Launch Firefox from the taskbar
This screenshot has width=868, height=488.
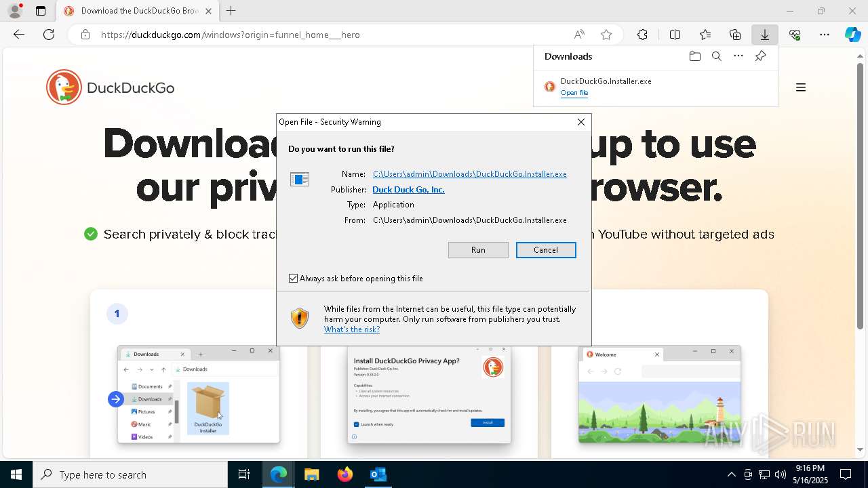click(344, 474)
